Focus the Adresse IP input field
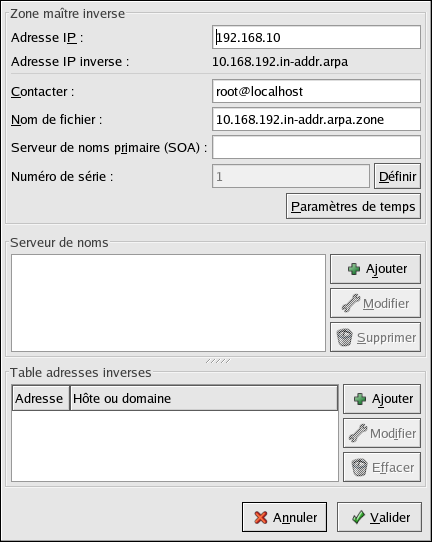 click(x=316, y=37)
